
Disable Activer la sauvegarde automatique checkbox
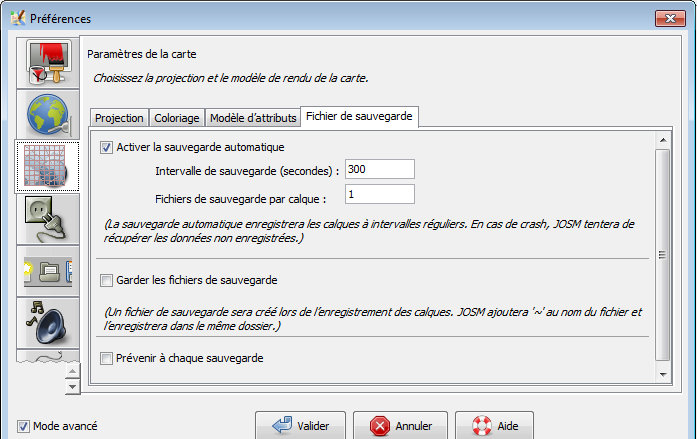[x=107, y=148]
